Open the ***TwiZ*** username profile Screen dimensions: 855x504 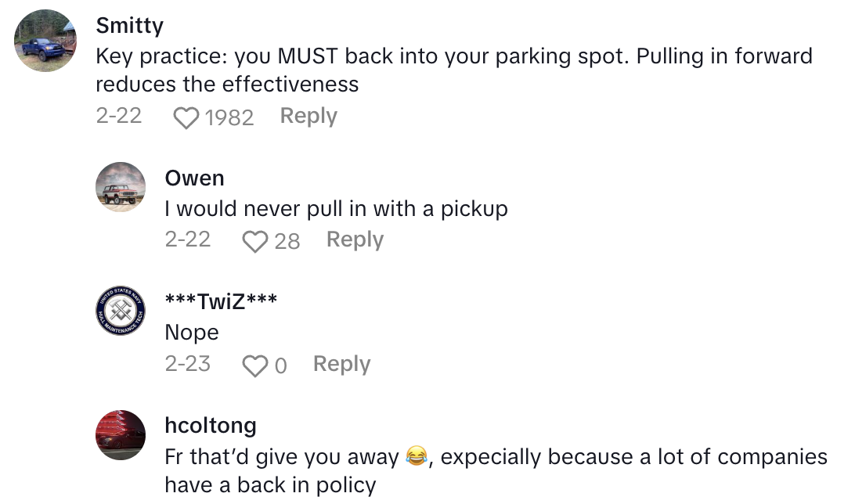point(221,301)
